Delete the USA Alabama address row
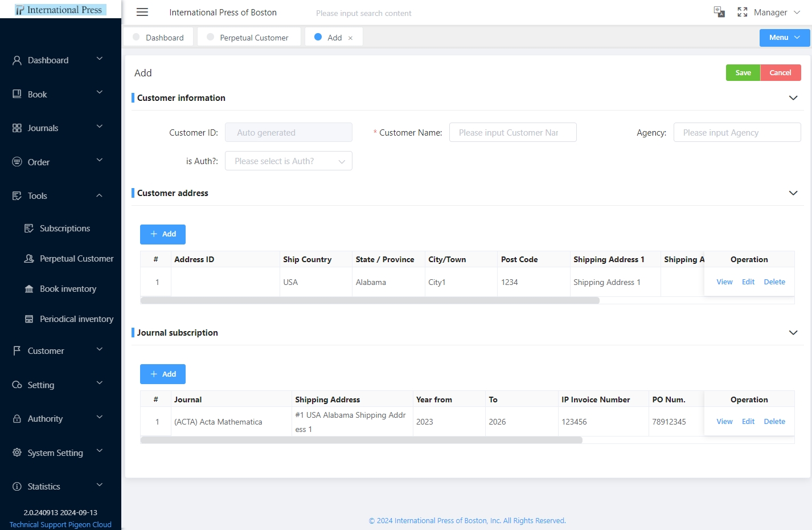 click(774, 282)
